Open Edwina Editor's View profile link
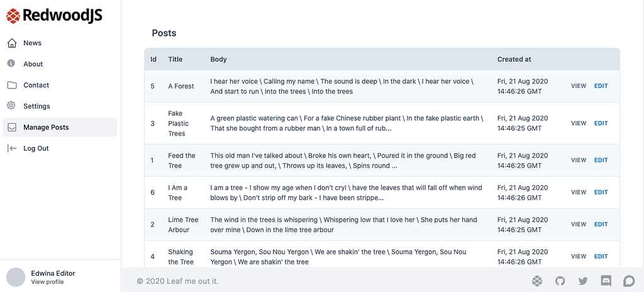This screenshot has height=292, width=644. [47, 282]
